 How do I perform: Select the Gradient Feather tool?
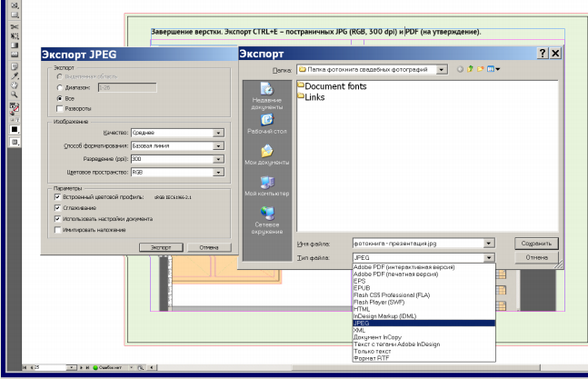15,55
